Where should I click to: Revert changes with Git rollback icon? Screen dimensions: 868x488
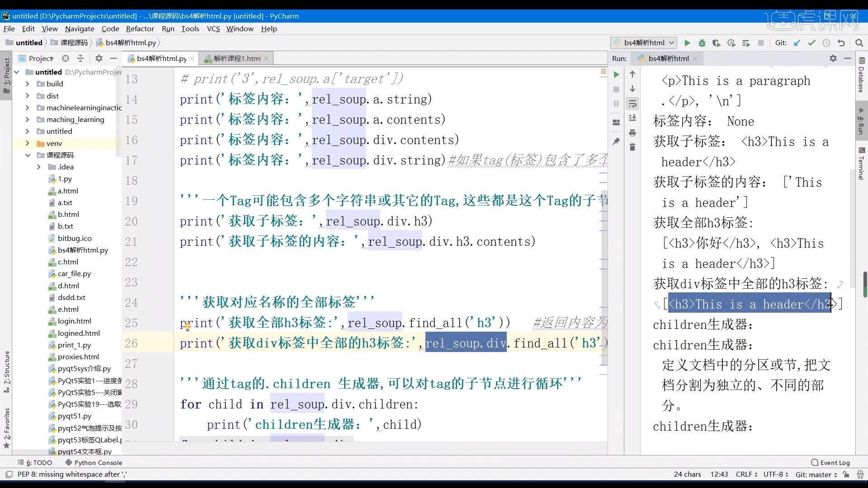pos(841,43)
